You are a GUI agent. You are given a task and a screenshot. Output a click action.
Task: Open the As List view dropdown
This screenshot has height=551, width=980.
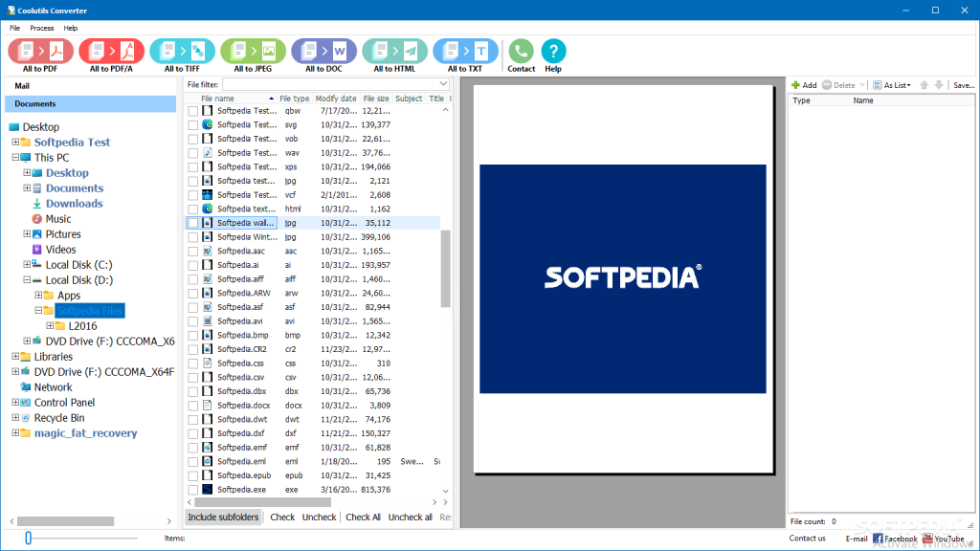click(x=892, y=85)
